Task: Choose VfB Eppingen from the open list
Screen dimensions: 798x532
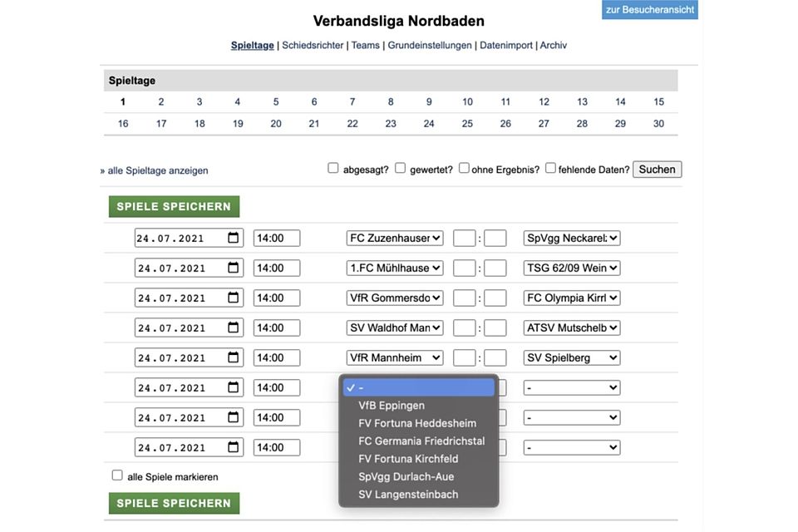Action: (x=392, y=406)
